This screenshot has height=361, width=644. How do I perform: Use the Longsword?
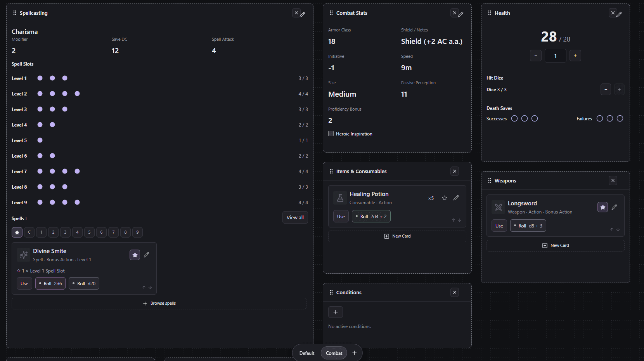[499, 226]
